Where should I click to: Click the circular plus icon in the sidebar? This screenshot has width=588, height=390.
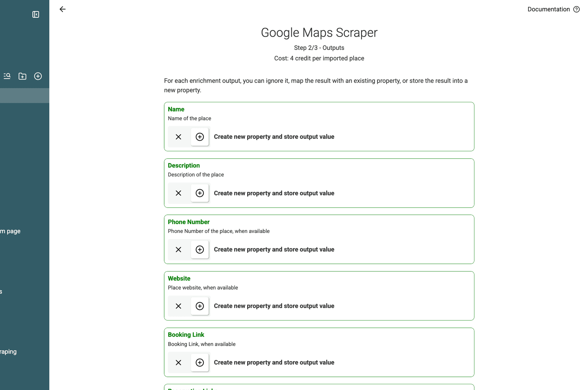(38, 76)
